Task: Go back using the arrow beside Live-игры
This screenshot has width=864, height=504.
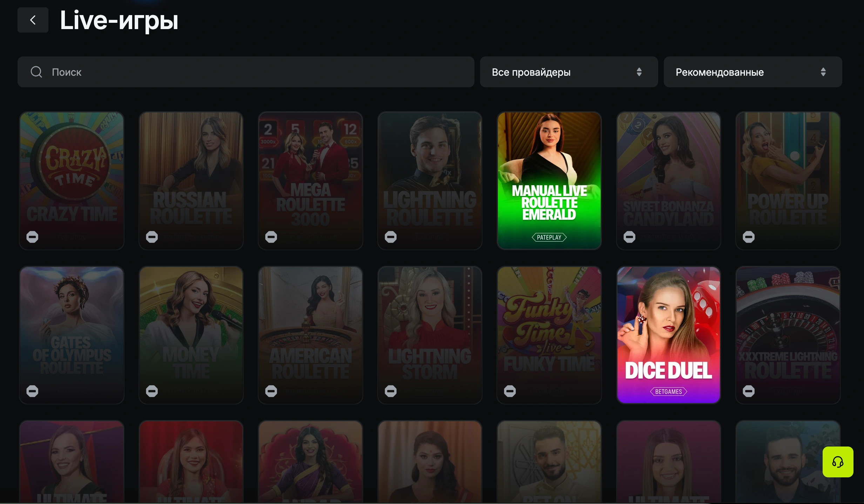Action: 33,20
